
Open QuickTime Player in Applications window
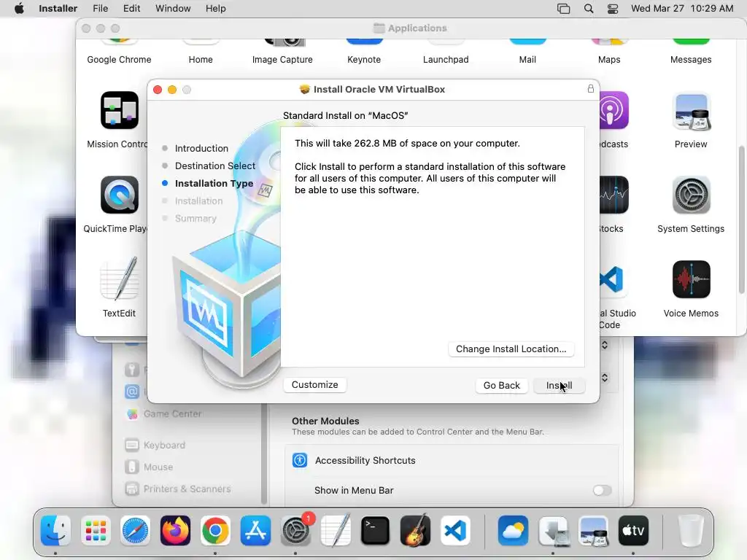click(119, 195)
